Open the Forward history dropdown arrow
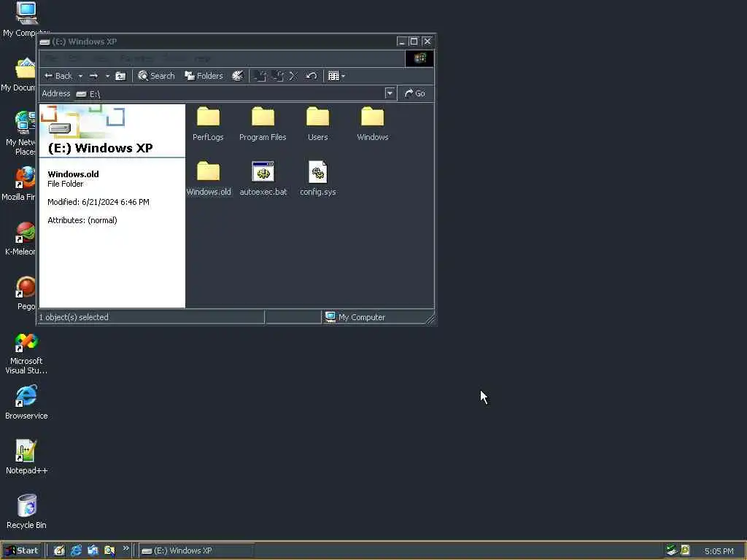The image size is (747, 560). click(x=107, y=76)
